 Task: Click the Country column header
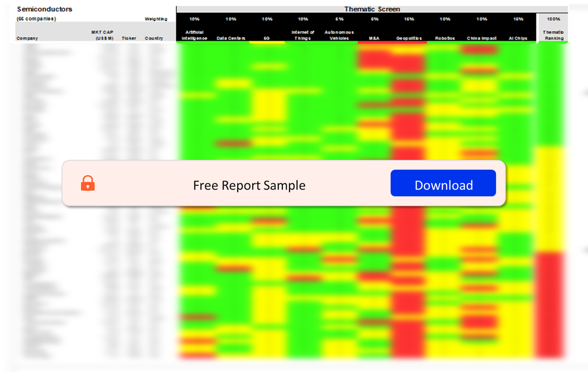tap(154, 38)
